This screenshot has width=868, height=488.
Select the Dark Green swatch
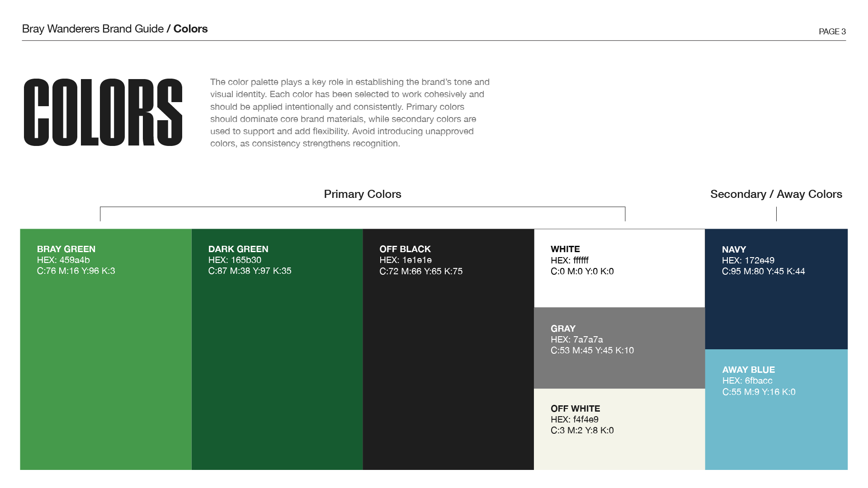277,349
